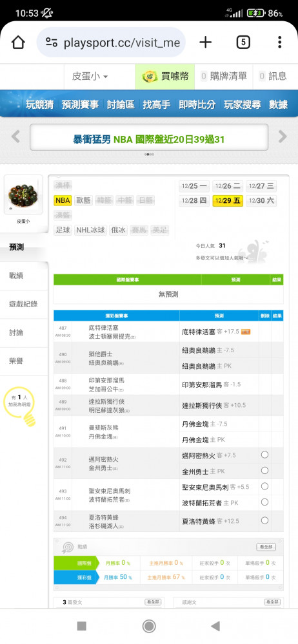Select delete radio for 波特蘭拓荒者 主PK
The width and height of the screenshot is (298, 644).
point(264,502)
